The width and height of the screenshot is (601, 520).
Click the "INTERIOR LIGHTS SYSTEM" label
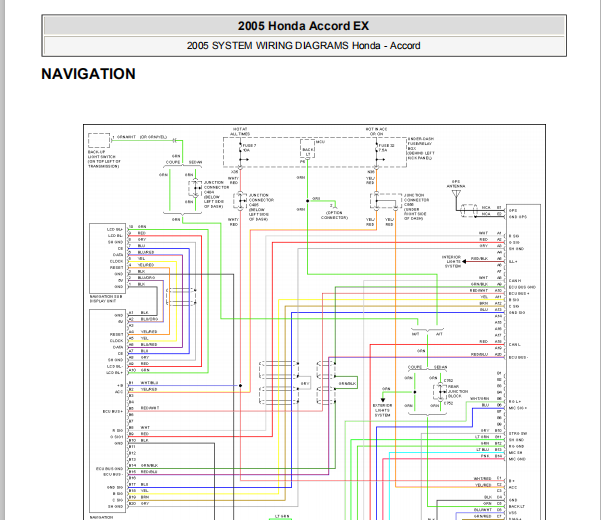[452, 261]
